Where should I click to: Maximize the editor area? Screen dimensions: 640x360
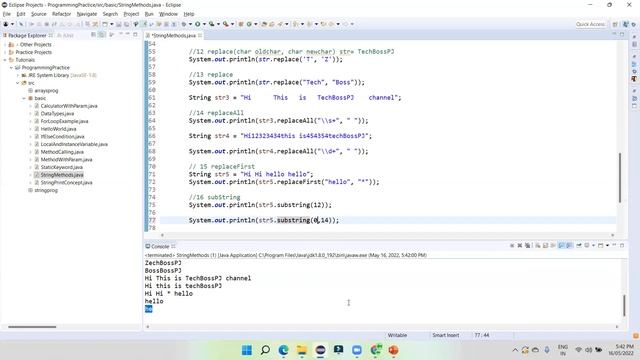[622, 35]
